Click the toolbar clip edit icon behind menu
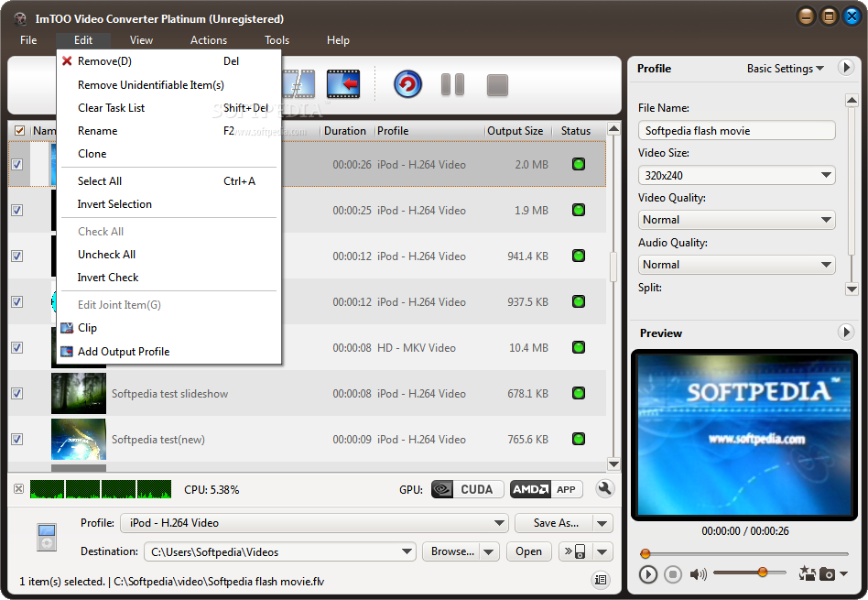Image resolution: width=868 pixels, height=600 pixels. coord(298,84)
